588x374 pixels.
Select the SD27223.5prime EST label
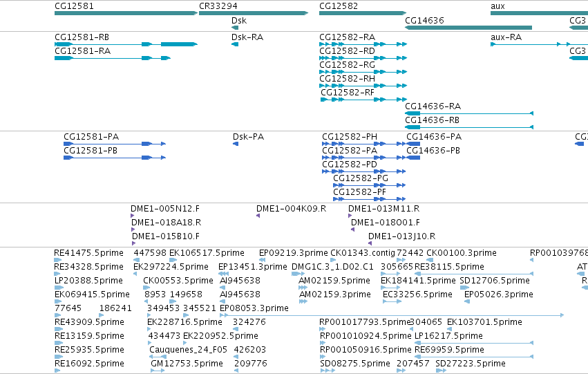[471, 364]
